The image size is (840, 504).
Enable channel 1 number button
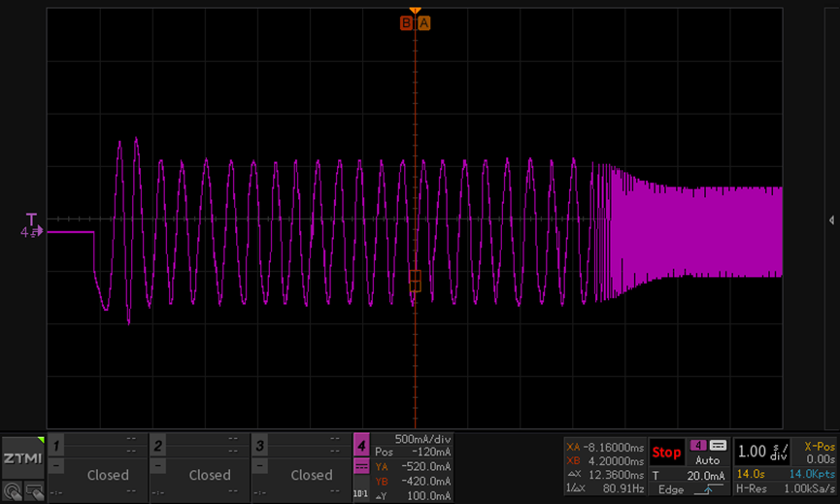[56, 445]
